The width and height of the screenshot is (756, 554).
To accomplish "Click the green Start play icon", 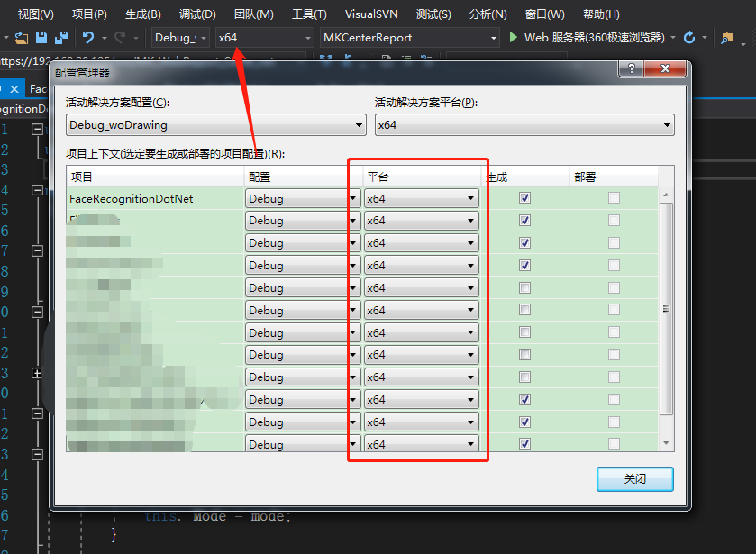I will [x=514, y=37].
